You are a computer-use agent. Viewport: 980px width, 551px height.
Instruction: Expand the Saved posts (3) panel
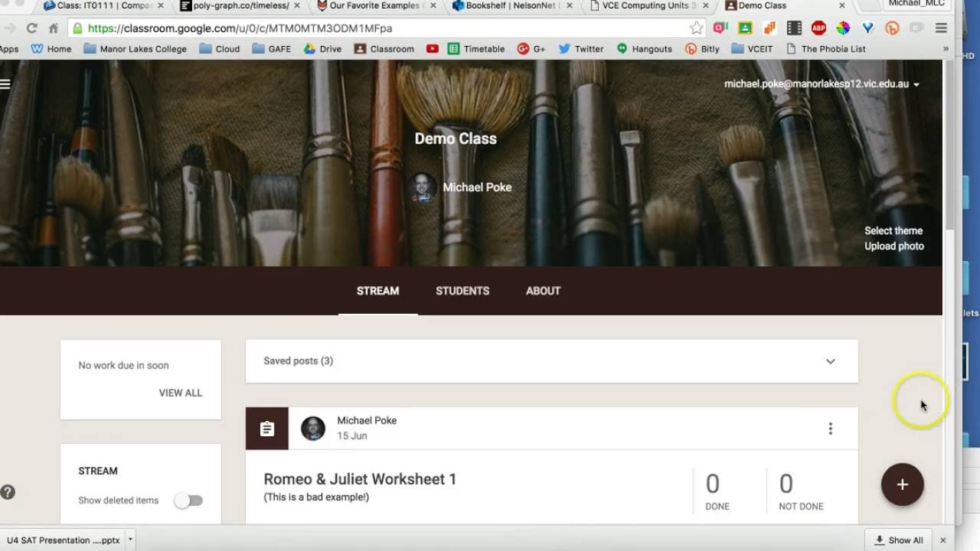551,361
